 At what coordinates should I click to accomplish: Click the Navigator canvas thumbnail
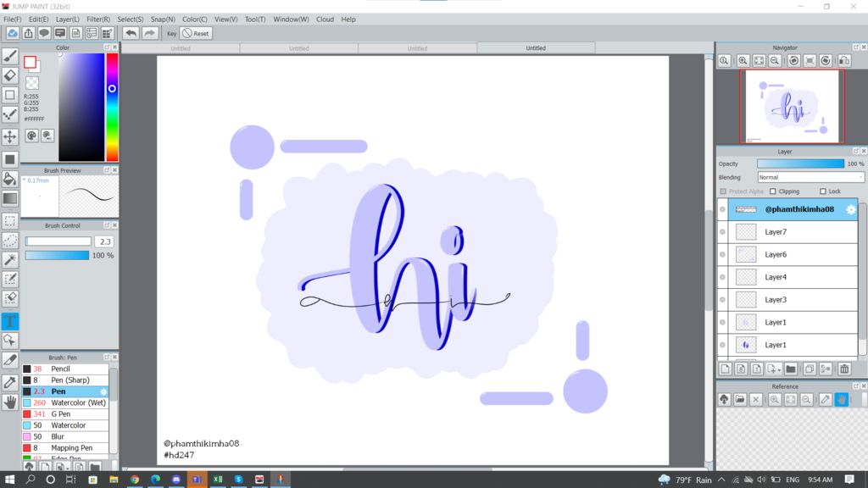(793, 106)
